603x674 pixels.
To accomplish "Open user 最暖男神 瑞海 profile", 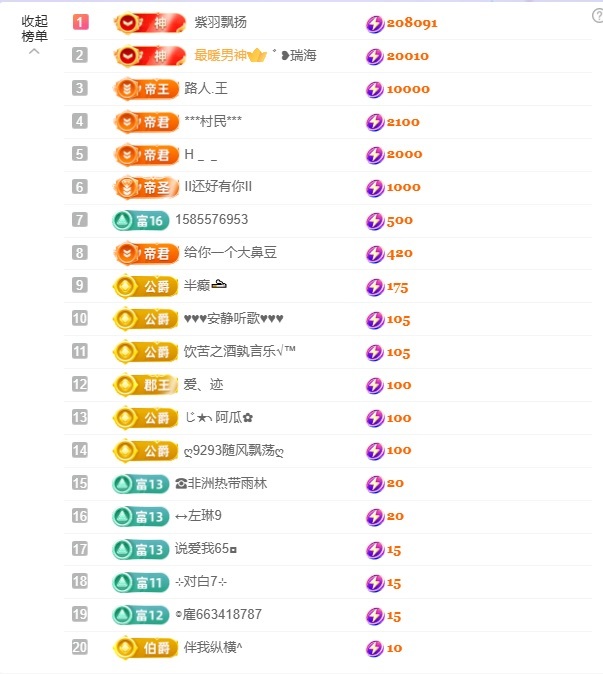I will (x=255, y=55).
